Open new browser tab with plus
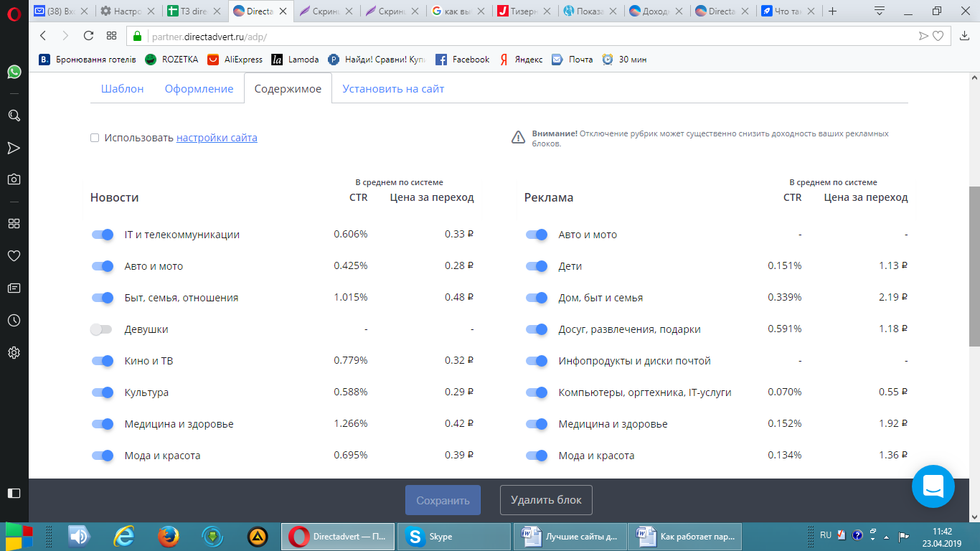The height and width of the screenshot is (551, 980). tap(832, 11)
